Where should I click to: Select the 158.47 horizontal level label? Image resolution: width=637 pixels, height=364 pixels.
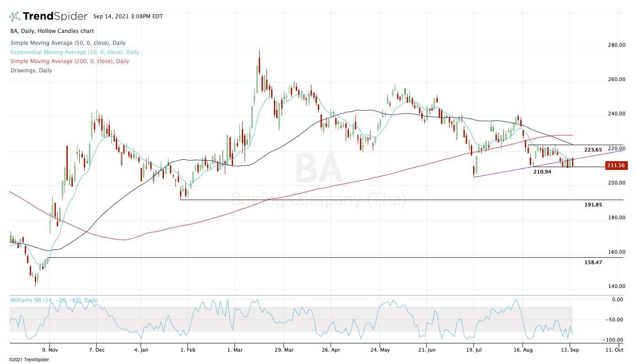pyautogui.click(x=593, y=262)
